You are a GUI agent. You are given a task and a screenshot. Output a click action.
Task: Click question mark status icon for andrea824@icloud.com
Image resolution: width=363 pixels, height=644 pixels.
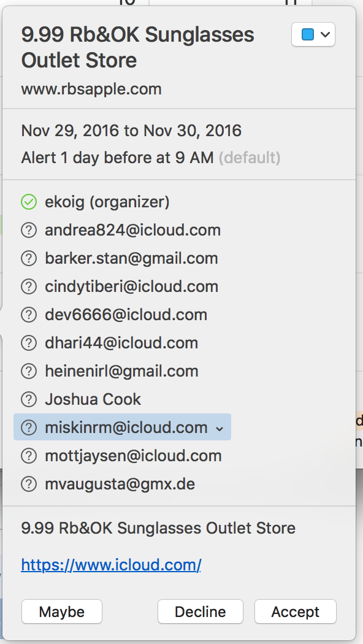pos(29,231)
